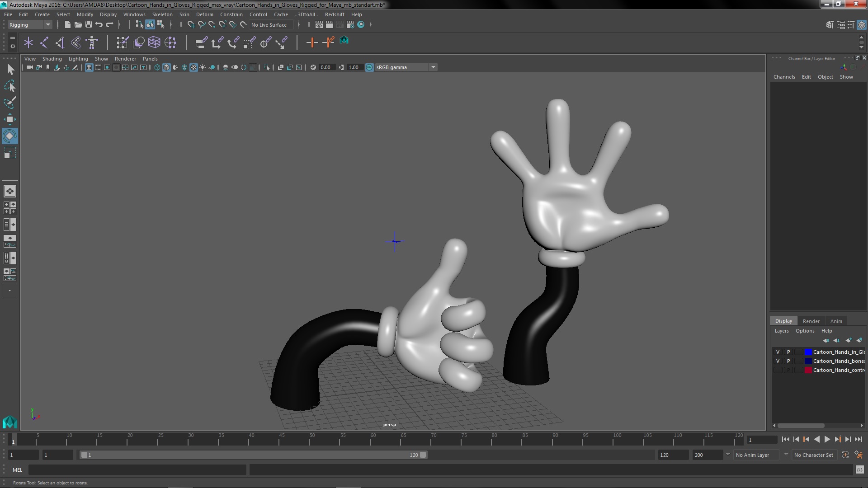Click the Create Lattice shelf icon
Image resolution: width=868 pixels, height=488 pixels.
coord(154,42)
